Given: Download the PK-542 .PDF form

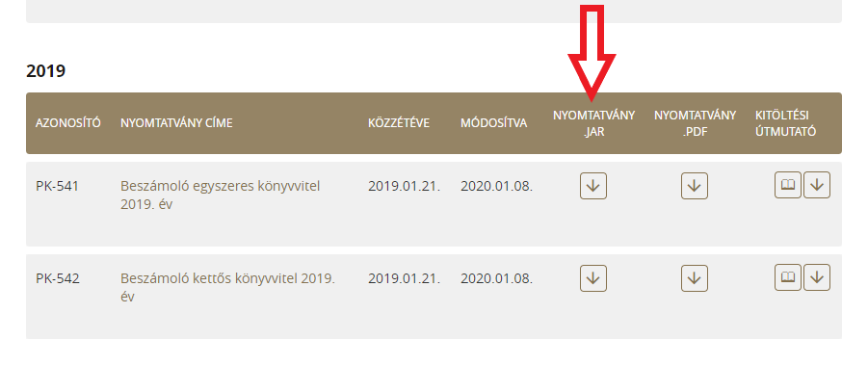Looking at the screenshot, I should click(695, 278).
